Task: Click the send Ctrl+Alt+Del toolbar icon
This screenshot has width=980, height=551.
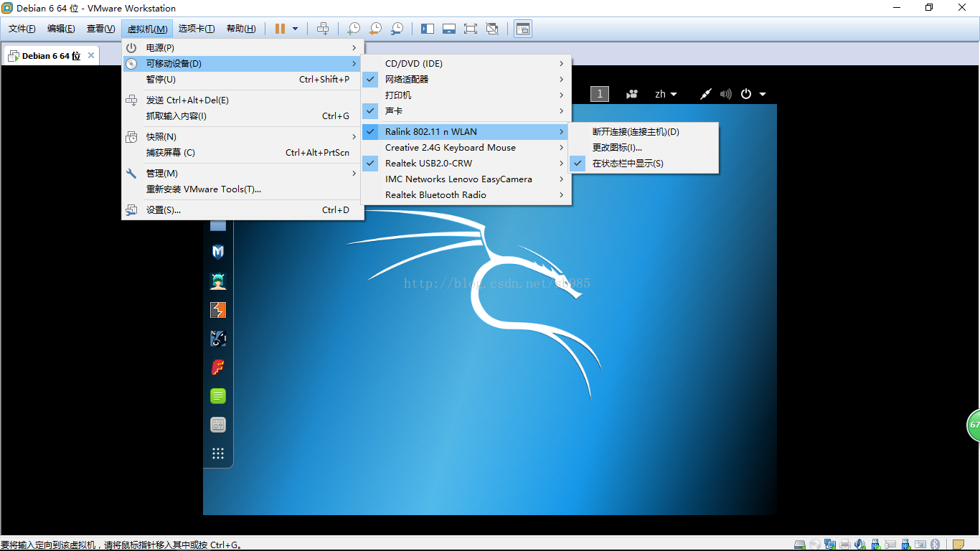Action: 323,29
